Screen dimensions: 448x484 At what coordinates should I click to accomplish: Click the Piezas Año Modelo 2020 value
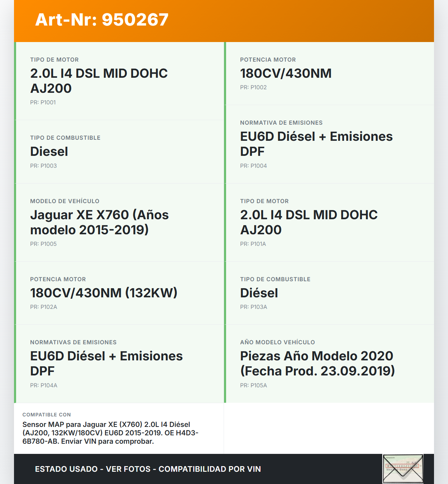pos(317,364)
